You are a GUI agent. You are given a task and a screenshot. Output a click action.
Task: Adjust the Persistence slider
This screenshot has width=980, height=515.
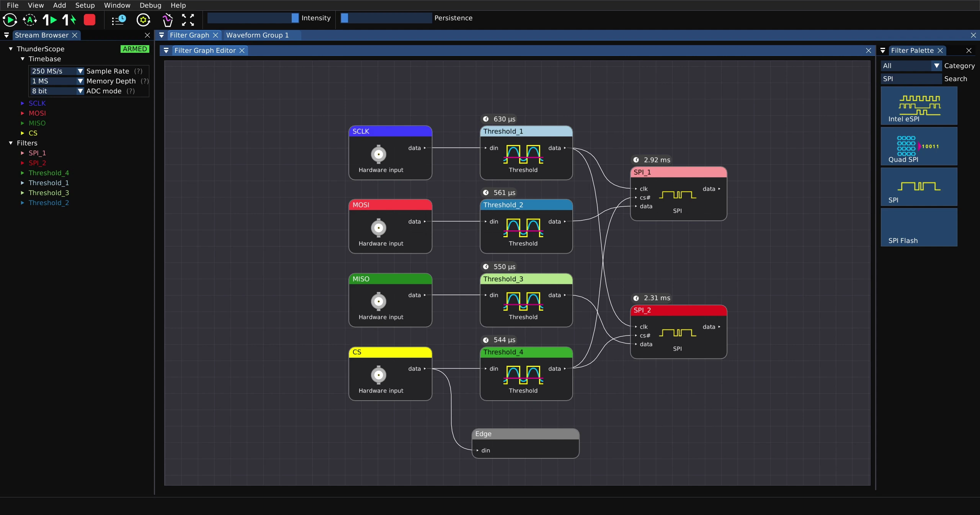(x=386, y=18)
